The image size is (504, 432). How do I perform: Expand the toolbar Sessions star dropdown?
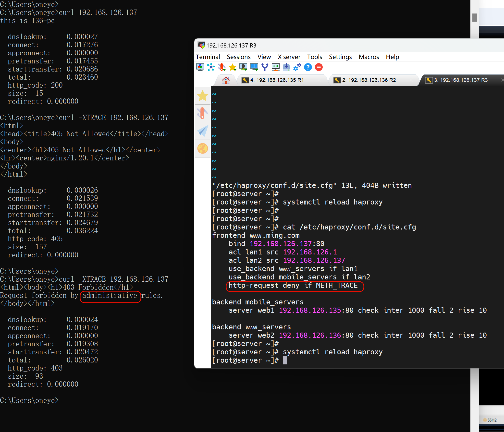(x=233, y=67)
